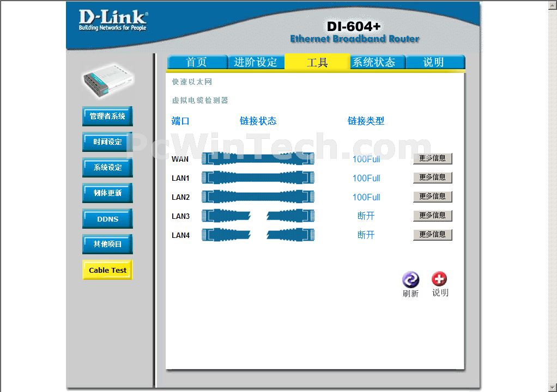Show 更多信息 for LAN3
This screenshot has width=557, height=392.
pos(432,216)
